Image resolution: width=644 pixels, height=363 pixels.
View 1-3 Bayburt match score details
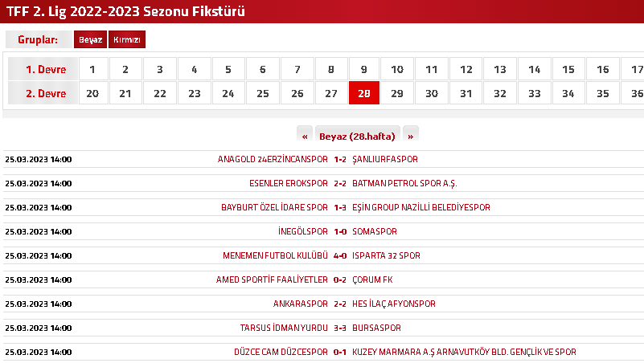[x=340, y=207]
